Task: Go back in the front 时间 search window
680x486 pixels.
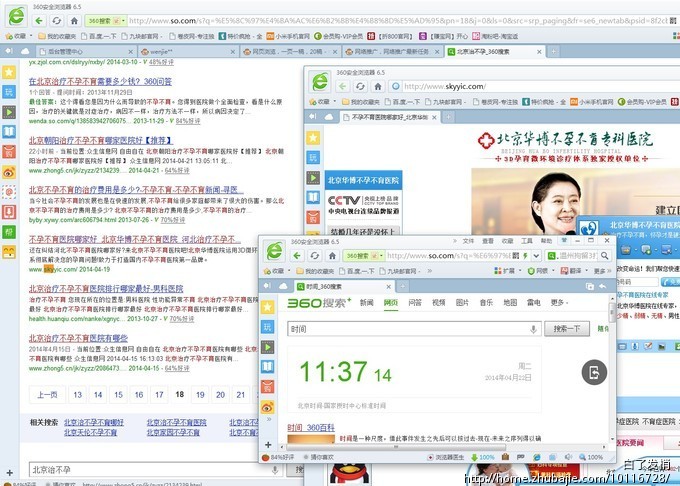Action: (x=297, y=255)
